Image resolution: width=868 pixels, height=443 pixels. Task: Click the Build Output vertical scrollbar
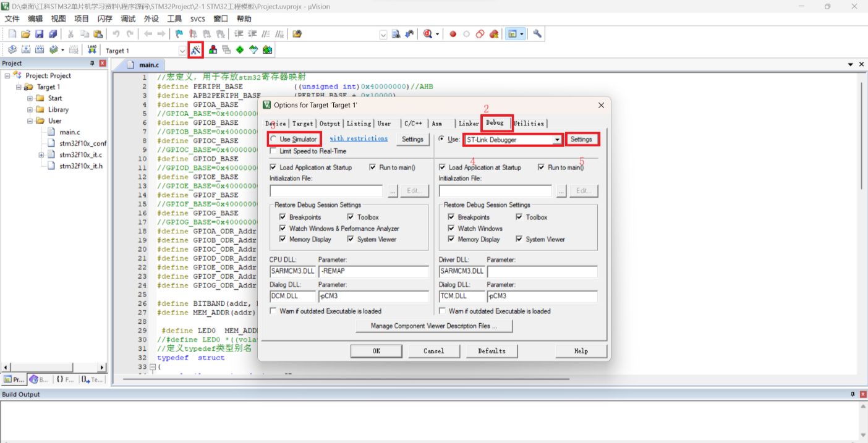point(862,420)
